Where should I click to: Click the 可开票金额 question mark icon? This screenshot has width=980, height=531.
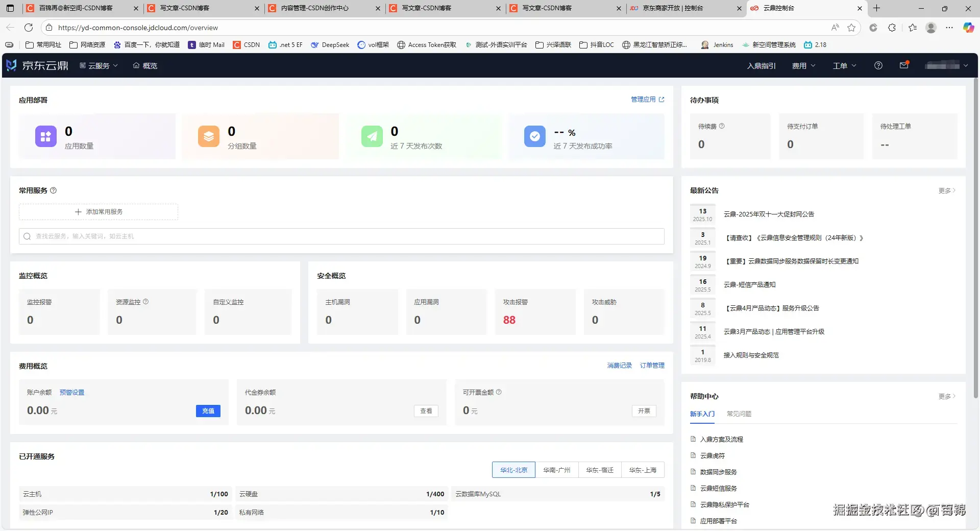[499, 392]
